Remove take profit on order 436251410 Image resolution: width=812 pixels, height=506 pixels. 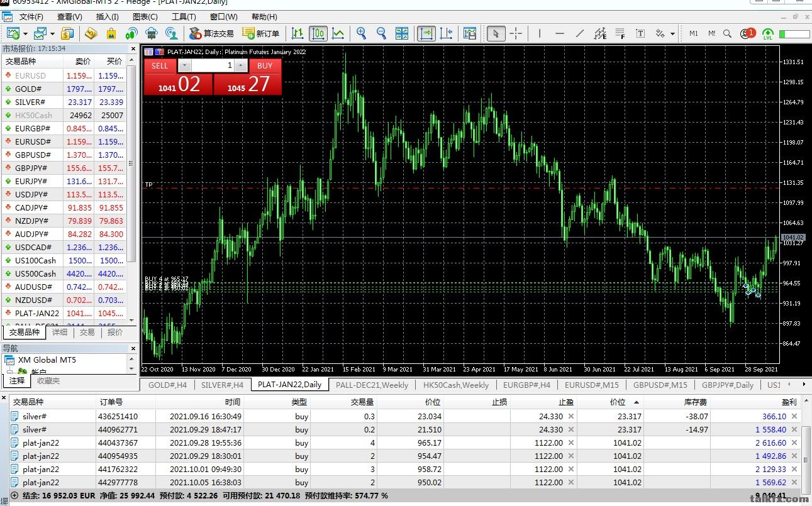[571, 416]
